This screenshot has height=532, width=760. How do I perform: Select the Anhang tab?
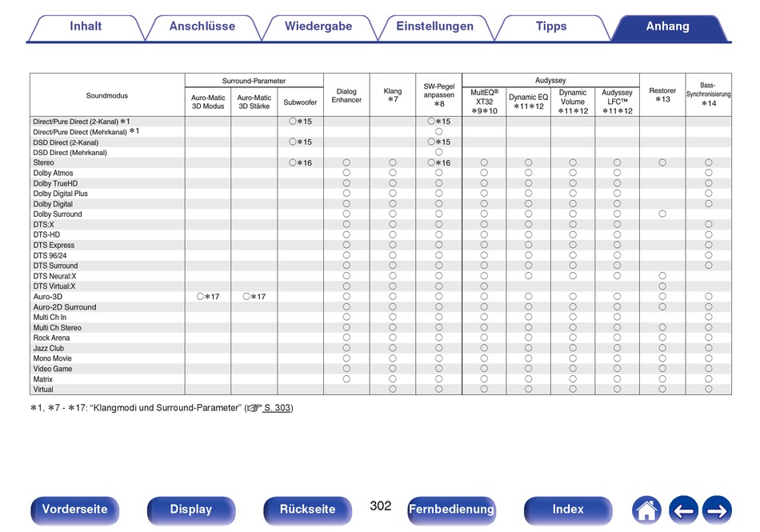coord(668,26)
